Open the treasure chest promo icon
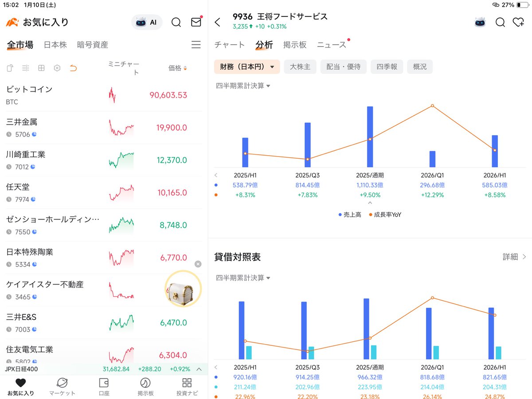 pyautogui.click(x=183, y=289)
